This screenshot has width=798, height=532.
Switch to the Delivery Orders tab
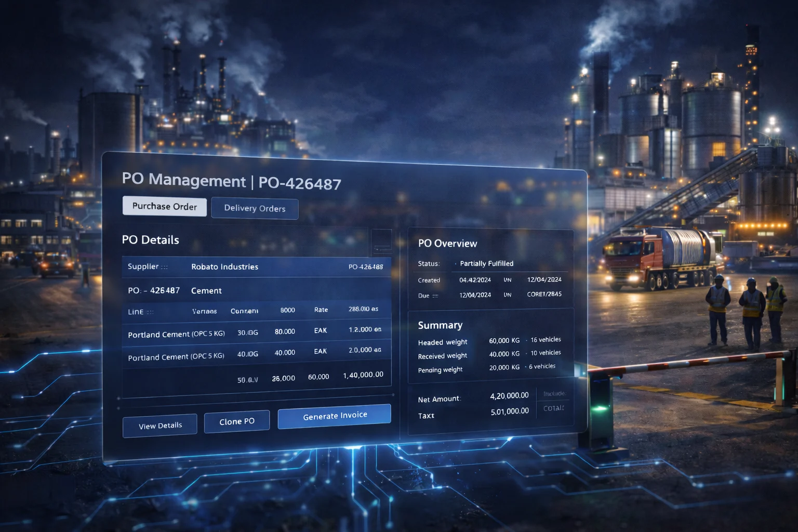(x=255, y=208)
